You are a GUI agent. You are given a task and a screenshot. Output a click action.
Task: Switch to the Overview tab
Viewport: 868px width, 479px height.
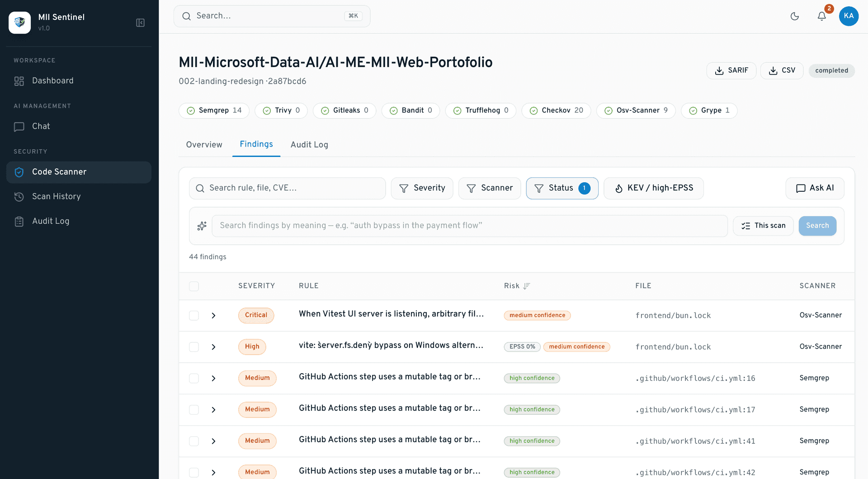tap(204, 145)
